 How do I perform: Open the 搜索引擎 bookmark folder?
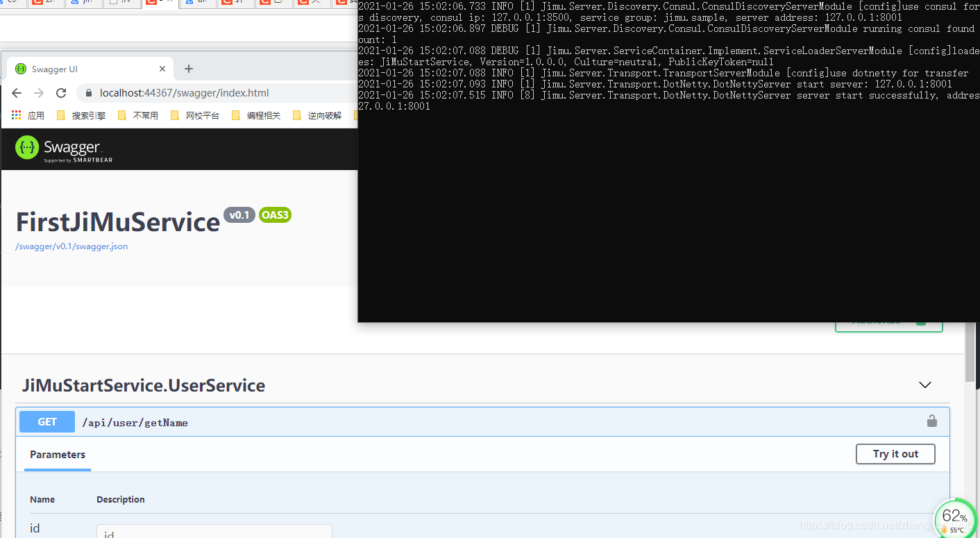click(x=81, y=116)
